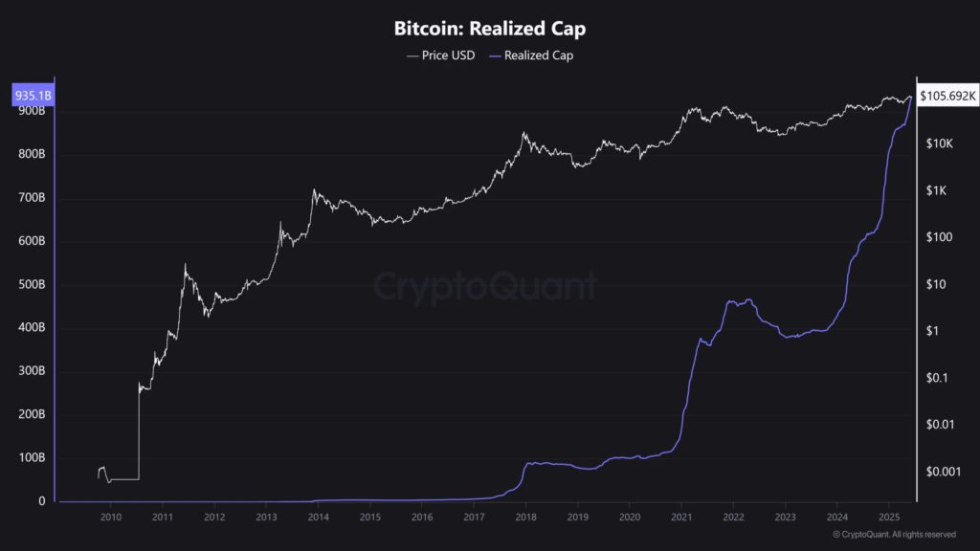Viewport: 980px width, 551px height.
Task: Click the 2025 year label on the x-axis
Action: coord(888,517)
